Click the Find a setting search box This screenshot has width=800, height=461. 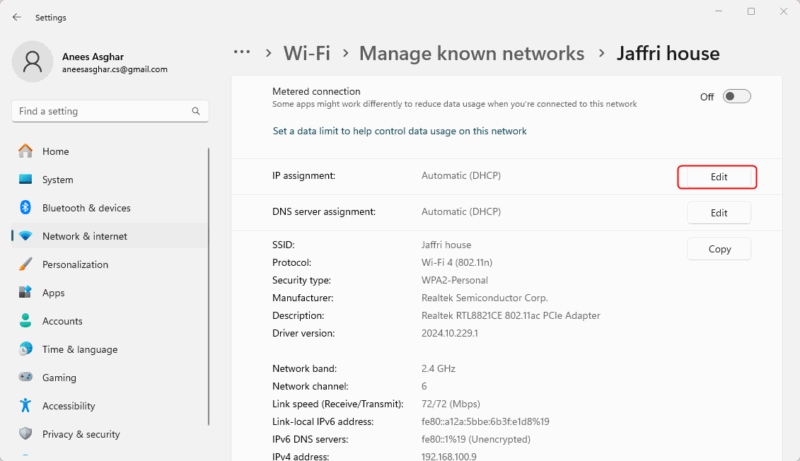pos(100,111)
